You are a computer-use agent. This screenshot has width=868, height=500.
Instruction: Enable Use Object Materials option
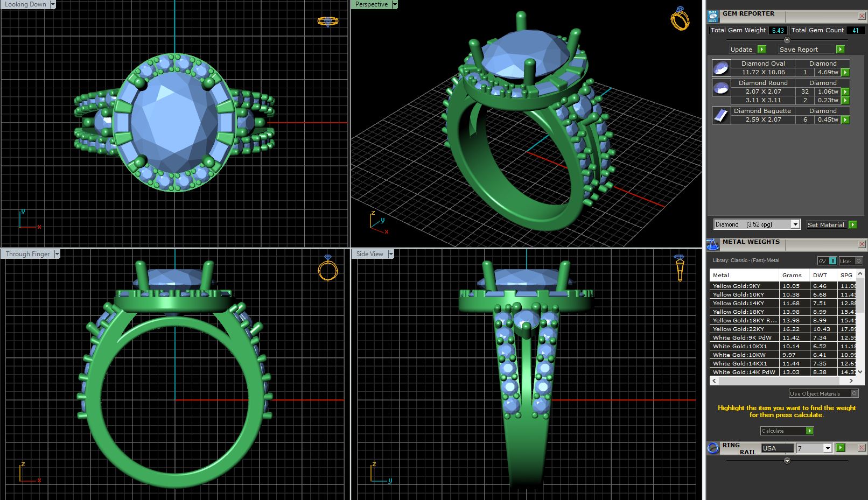pos(854,393)
